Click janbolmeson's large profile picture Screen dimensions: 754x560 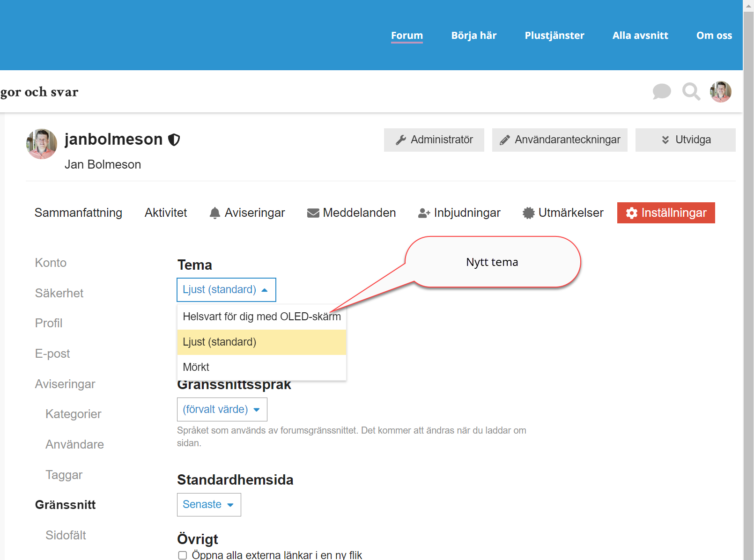tap(42, 144)
